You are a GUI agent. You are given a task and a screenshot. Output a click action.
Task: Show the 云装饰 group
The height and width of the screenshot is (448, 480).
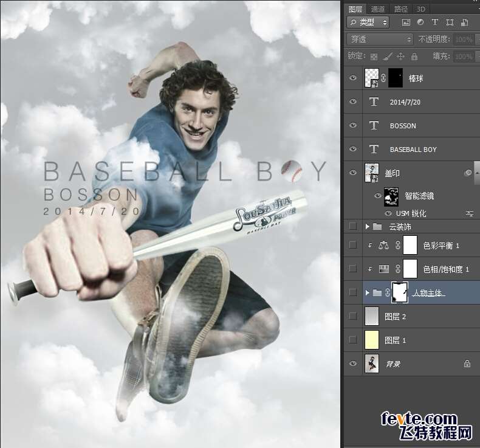352,226
